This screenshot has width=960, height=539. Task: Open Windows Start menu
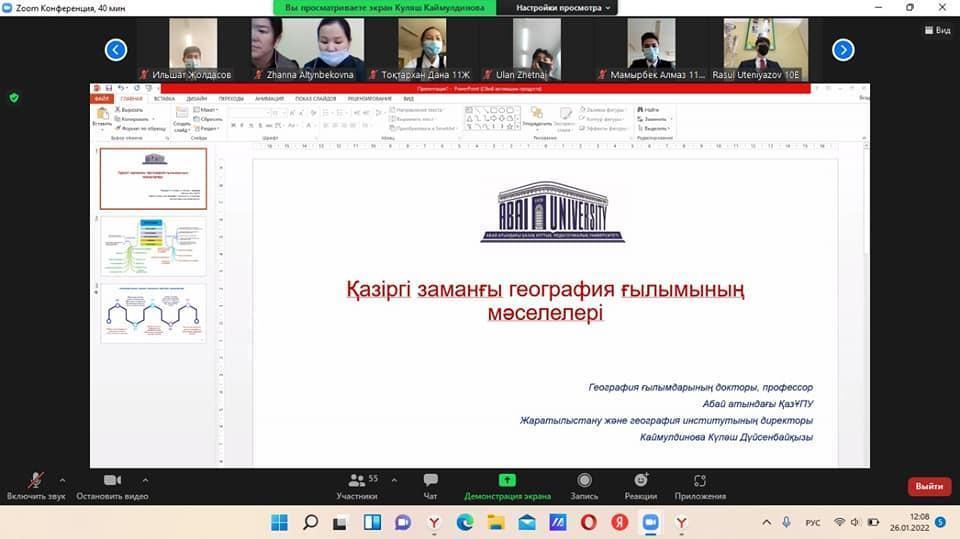pyautogui.click(x=279, y=522)
